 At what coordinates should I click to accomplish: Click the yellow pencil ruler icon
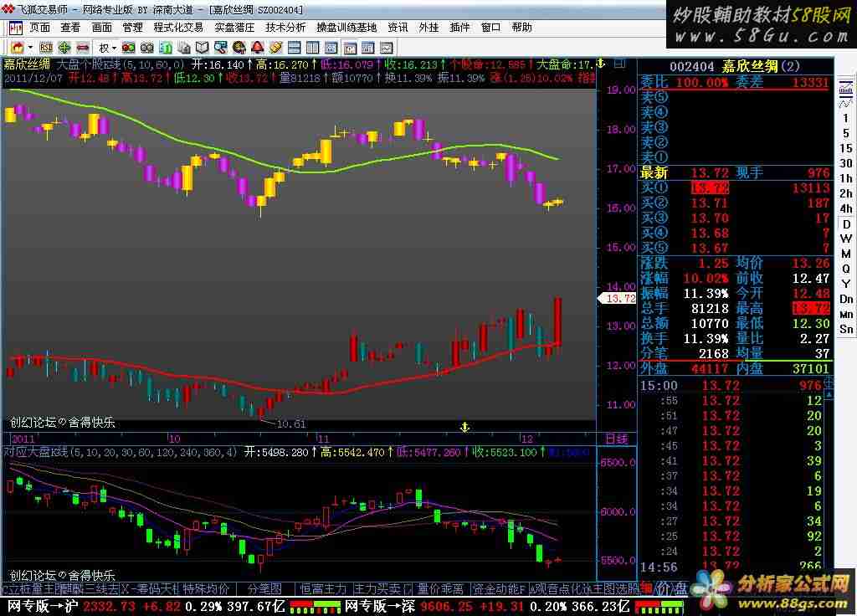tap(276, 48)
